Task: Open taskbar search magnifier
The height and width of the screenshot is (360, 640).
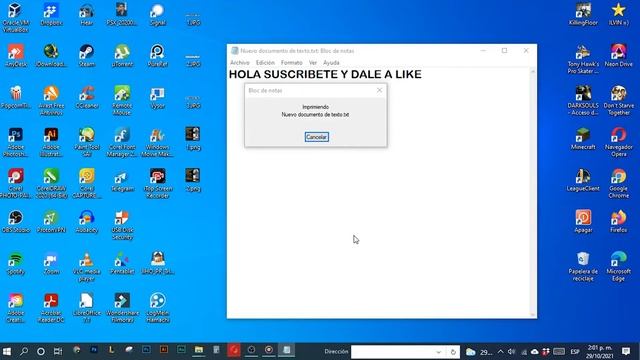Action: click(24, 351)
